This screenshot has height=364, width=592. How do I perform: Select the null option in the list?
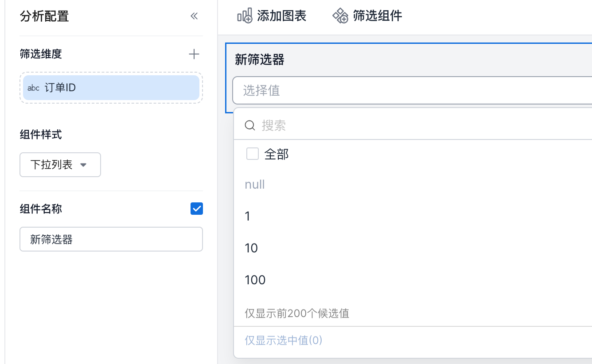pyautogui.click(x=255, y=184)
